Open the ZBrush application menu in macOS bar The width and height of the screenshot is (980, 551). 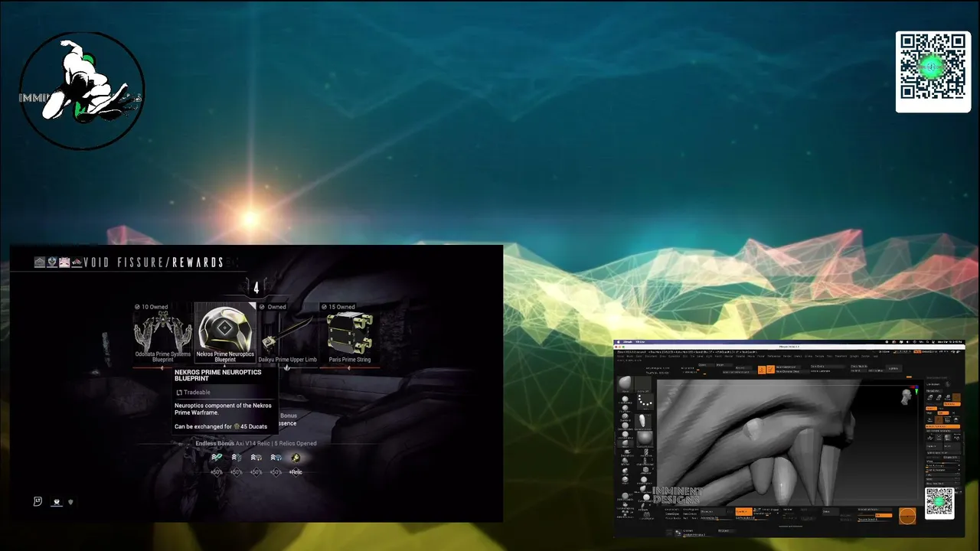tap(628, 342)
